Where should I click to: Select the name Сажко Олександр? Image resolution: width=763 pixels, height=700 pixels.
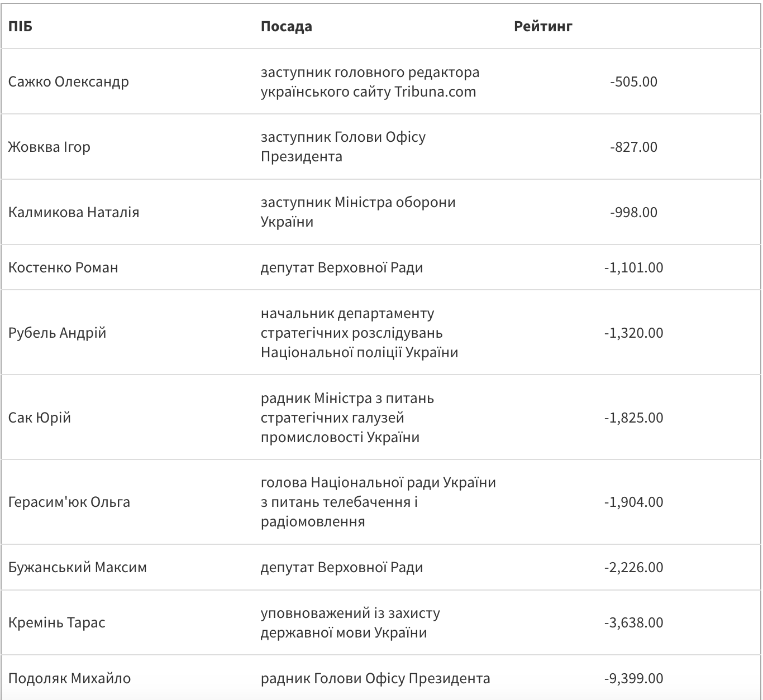pos(68,81)
